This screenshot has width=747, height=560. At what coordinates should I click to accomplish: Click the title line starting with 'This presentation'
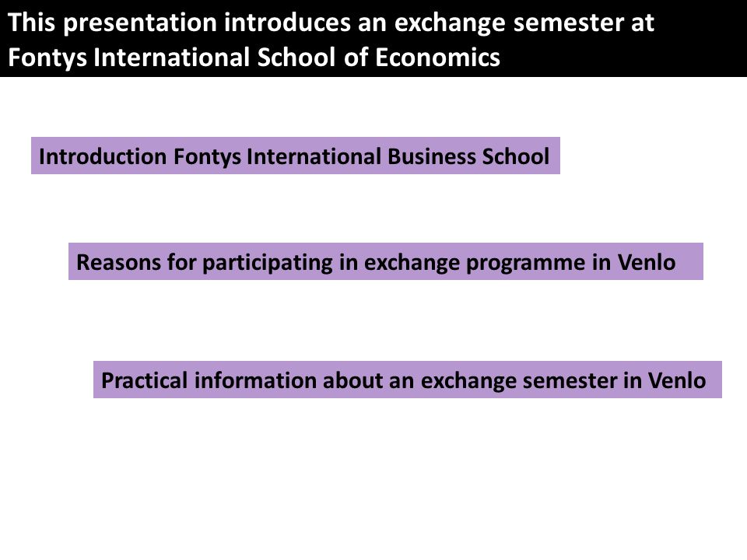point(331,23)
